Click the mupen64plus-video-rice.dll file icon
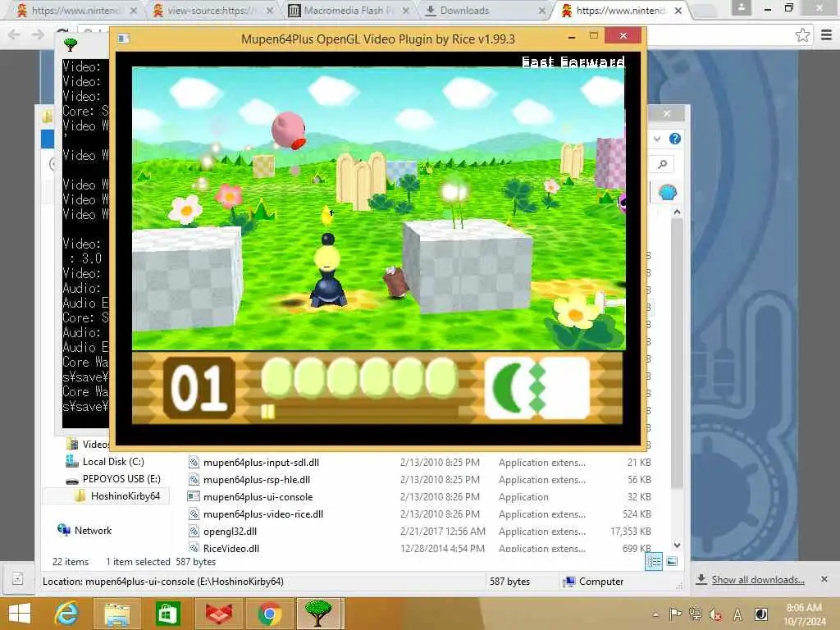The image size is (840, 630). [x=194, y=514]
